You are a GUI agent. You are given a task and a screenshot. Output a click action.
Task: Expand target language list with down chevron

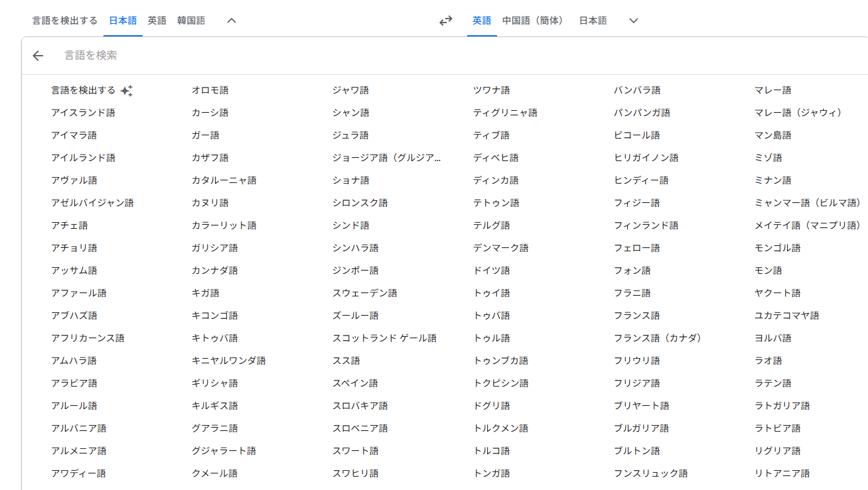(634, 21)
